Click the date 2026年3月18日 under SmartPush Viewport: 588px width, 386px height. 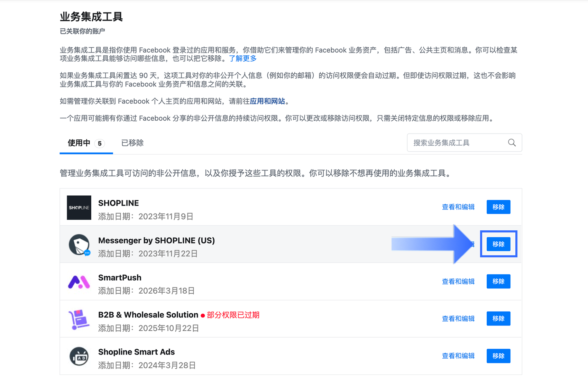point(166,291)
